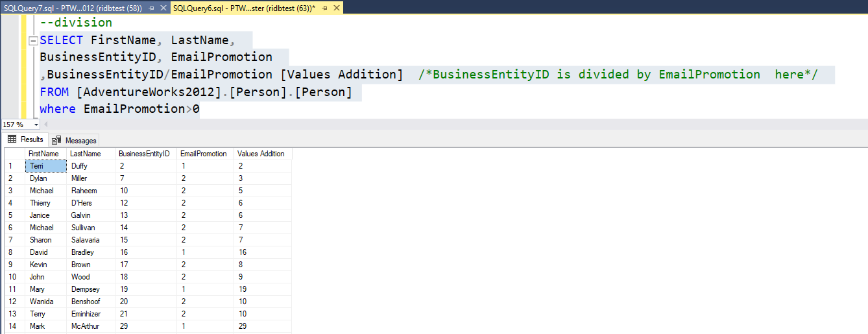Click the Sullivan cell
Viewport: 868px width, 334px height.
click(x=91, y=228)
